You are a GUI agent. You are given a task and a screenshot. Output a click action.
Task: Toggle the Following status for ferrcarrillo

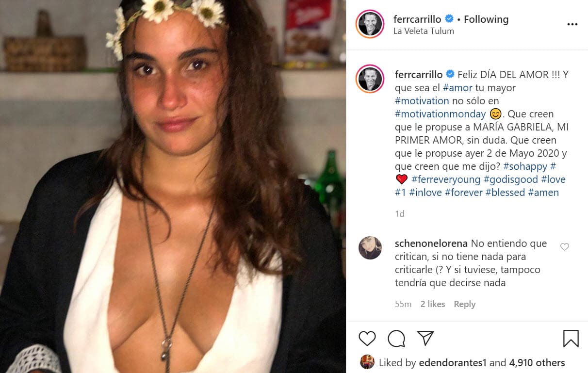[486, 19]
